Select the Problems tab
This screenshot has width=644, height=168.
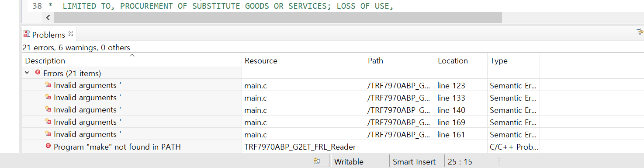coord(48,35)
